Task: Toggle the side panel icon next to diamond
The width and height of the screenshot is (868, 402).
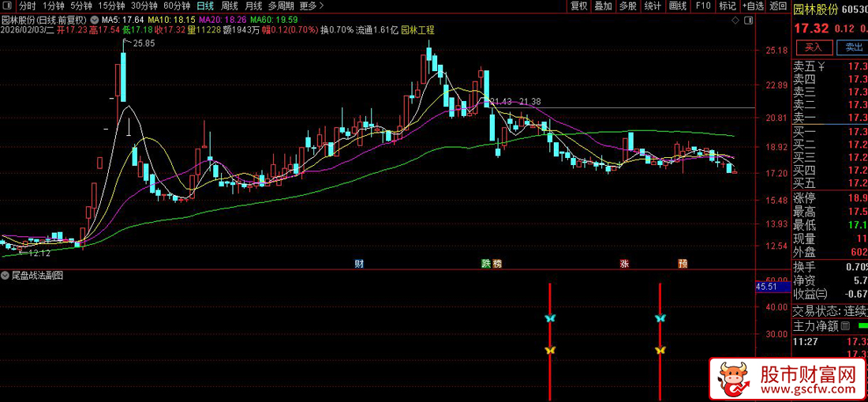Action: (x=746, y=20)
